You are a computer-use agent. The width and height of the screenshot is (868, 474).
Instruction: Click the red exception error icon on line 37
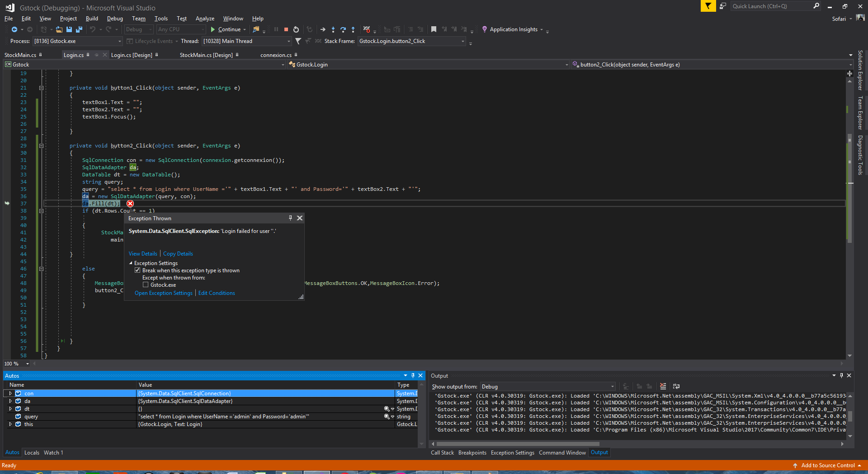click(130, 204)
